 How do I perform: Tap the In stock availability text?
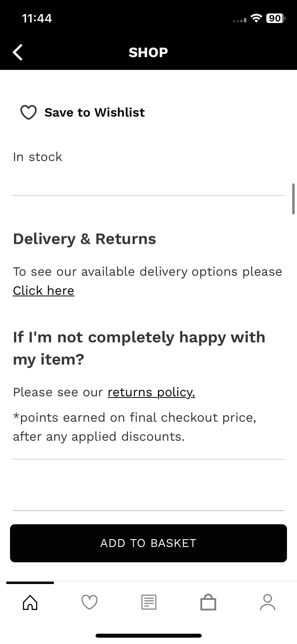(x=37, y=157)
